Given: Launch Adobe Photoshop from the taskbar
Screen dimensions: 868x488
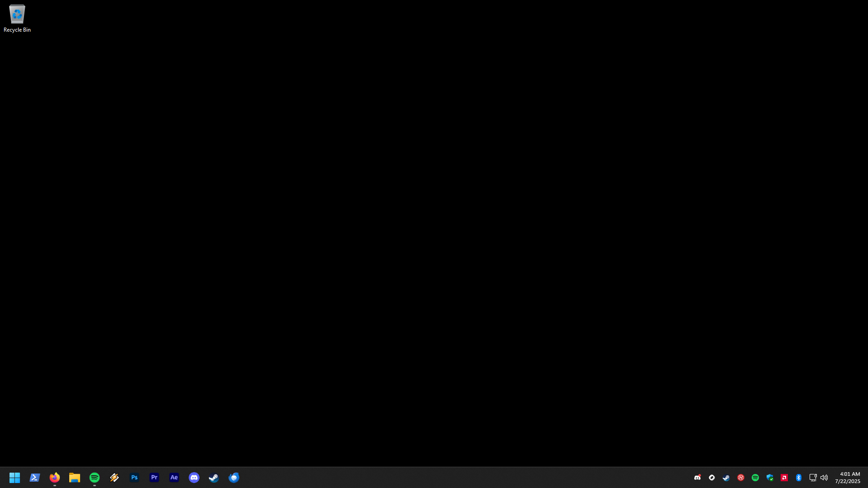Looking at the screenshot, I should 134,478.
